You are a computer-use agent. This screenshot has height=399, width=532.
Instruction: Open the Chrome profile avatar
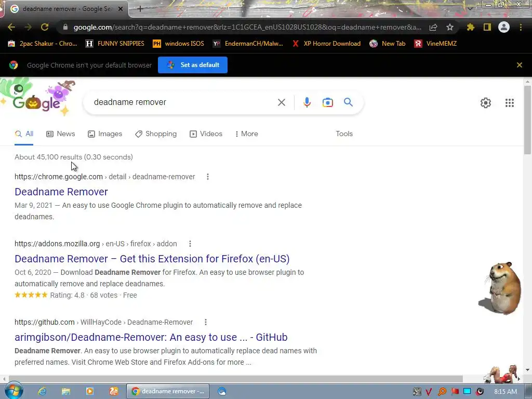click(504, 27)
